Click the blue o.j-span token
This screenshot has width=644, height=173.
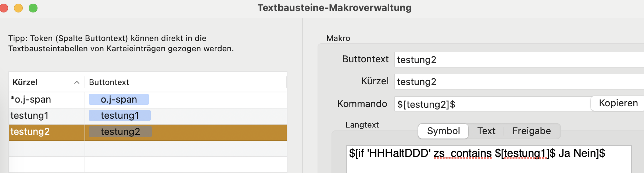pyautogui.click(x=119, y=100)
